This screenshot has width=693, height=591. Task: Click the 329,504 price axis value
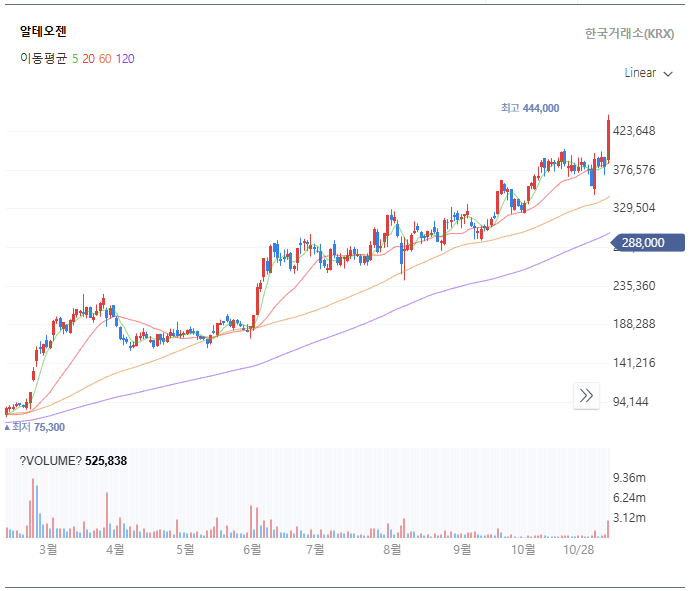pyautogui.click(x=634, y=208)
